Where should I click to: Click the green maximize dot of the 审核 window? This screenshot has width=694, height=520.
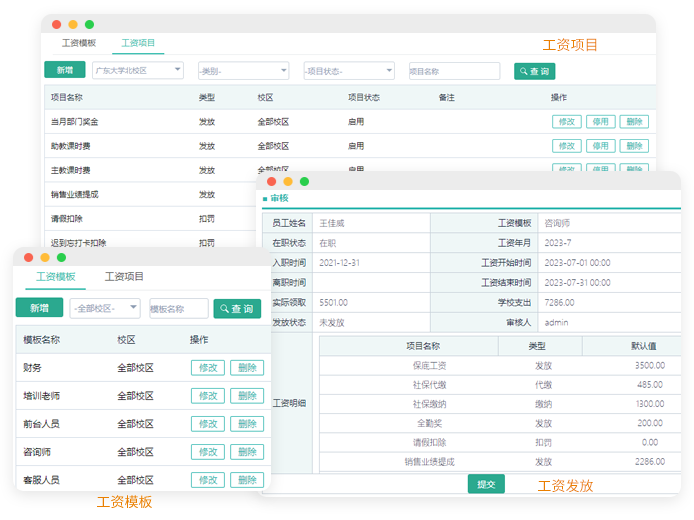click(x=304, y=181)
